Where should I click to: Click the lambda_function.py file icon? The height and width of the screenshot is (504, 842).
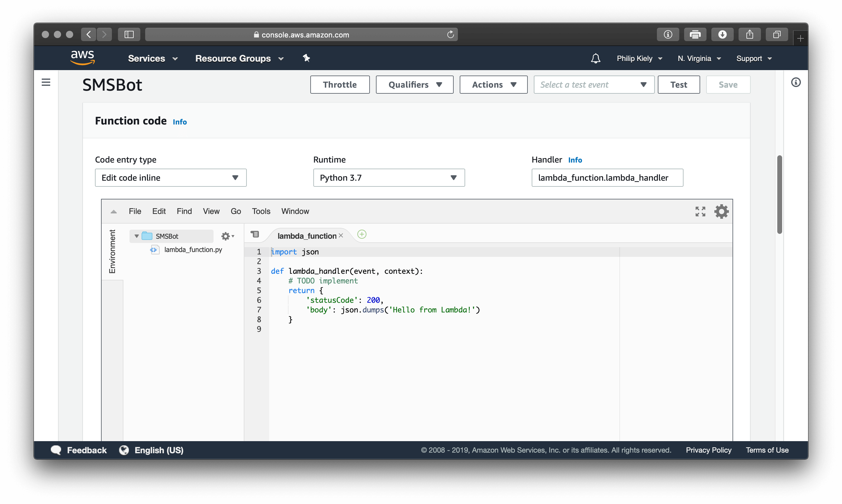point(154,250)
